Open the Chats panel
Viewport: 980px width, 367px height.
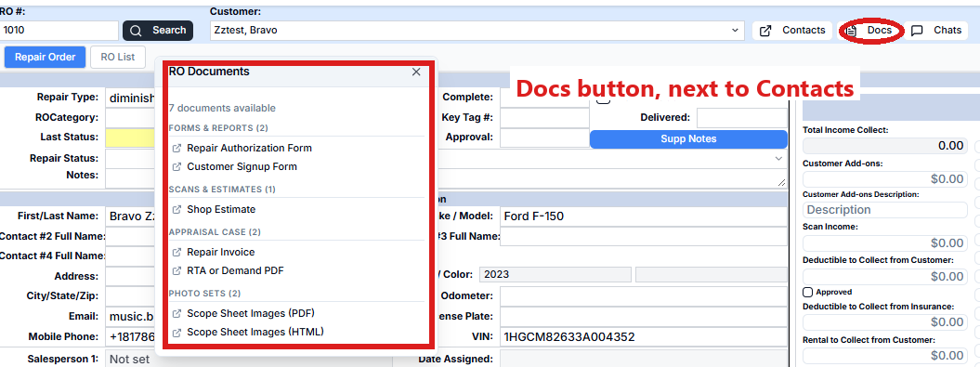(935, 30)
